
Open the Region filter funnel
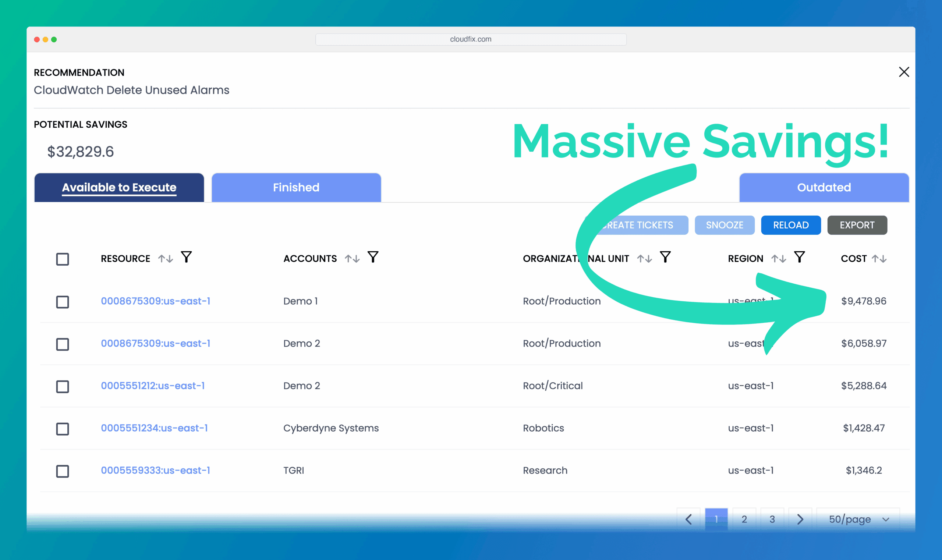click(x=799, y=257)
